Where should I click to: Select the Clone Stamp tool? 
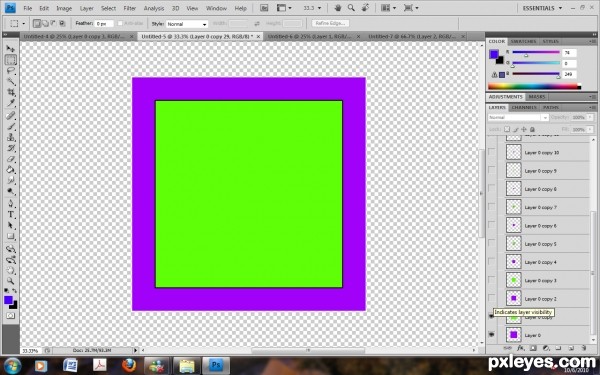click(11, 137)
